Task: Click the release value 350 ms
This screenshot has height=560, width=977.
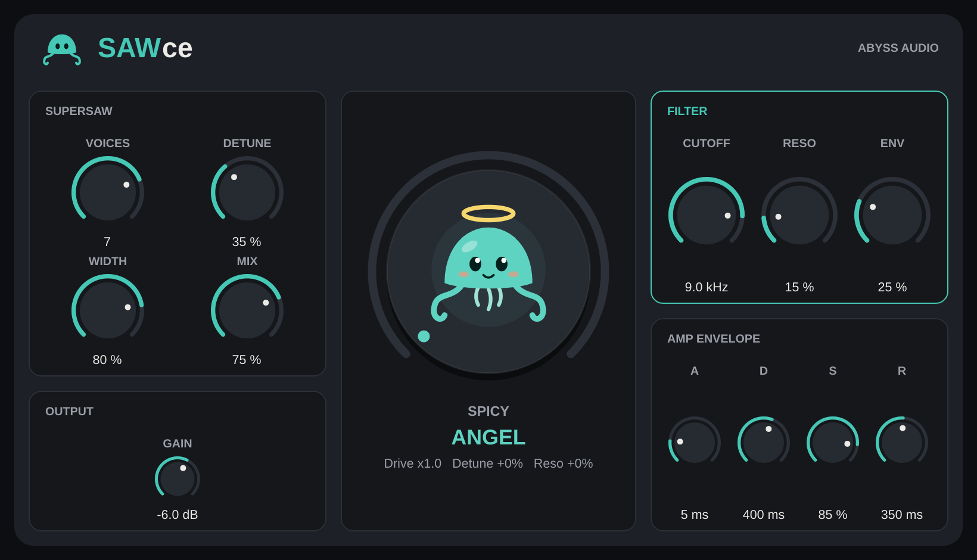Action: point(902,515)
